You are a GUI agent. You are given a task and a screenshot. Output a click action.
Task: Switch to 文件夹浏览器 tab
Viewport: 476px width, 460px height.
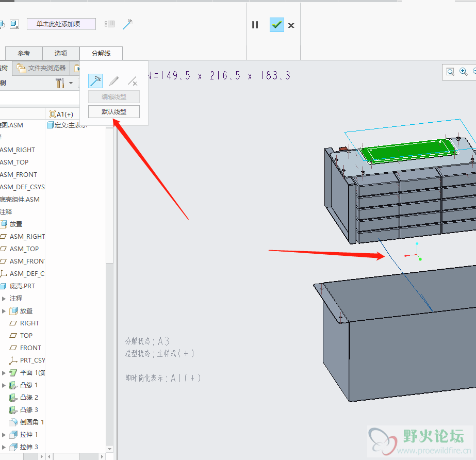click(x=41, y=68)
